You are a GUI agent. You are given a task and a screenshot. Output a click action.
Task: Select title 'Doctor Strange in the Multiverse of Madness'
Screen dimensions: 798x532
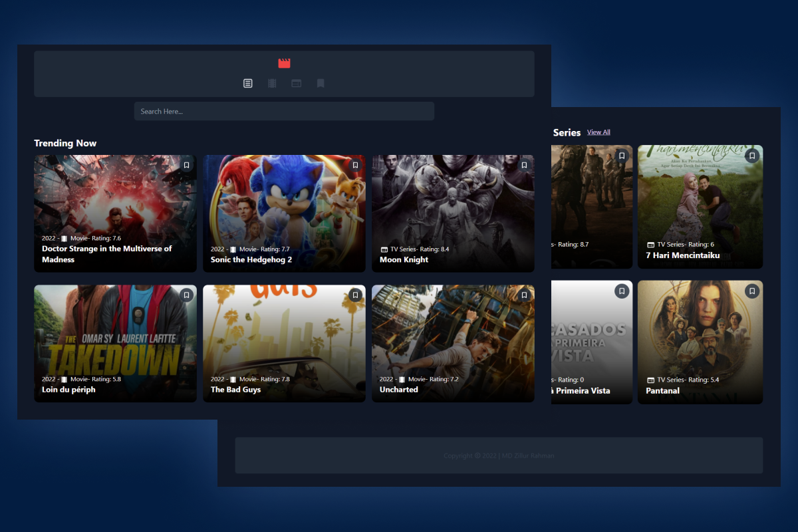coord(106,254)
